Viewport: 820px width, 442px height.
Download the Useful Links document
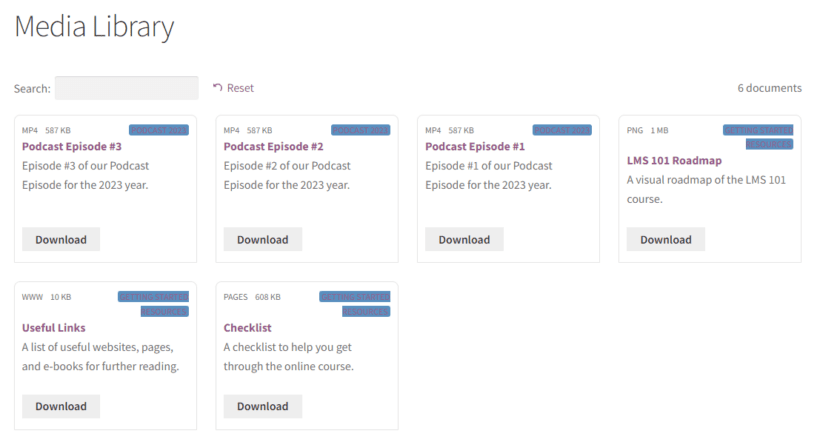coord(61,406)
